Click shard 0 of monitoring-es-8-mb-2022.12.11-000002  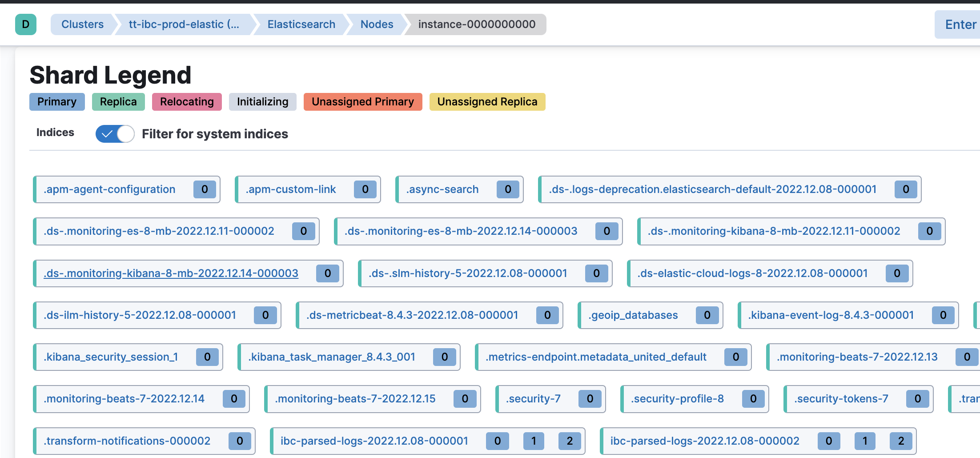tap(303, 231)
